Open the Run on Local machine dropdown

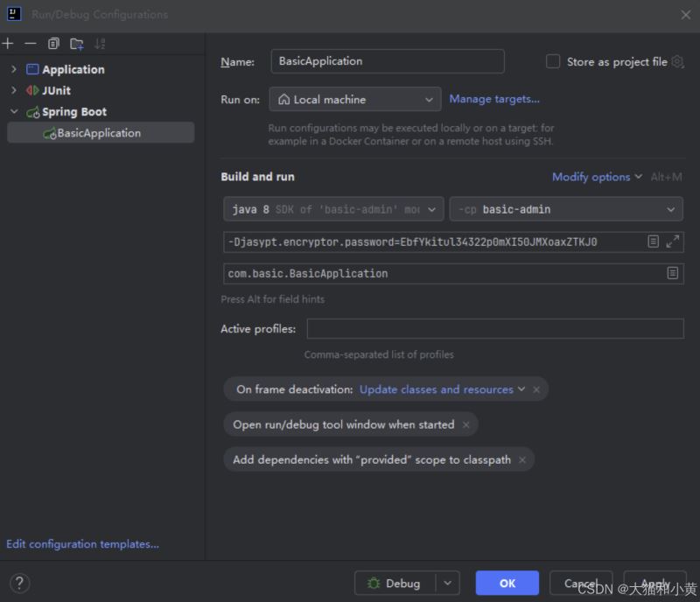pyautogui.click(x=355, y=100)
